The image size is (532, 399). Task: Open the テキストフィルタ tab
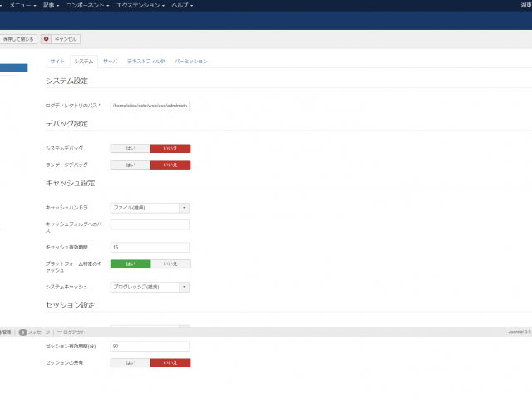point(146,62)
